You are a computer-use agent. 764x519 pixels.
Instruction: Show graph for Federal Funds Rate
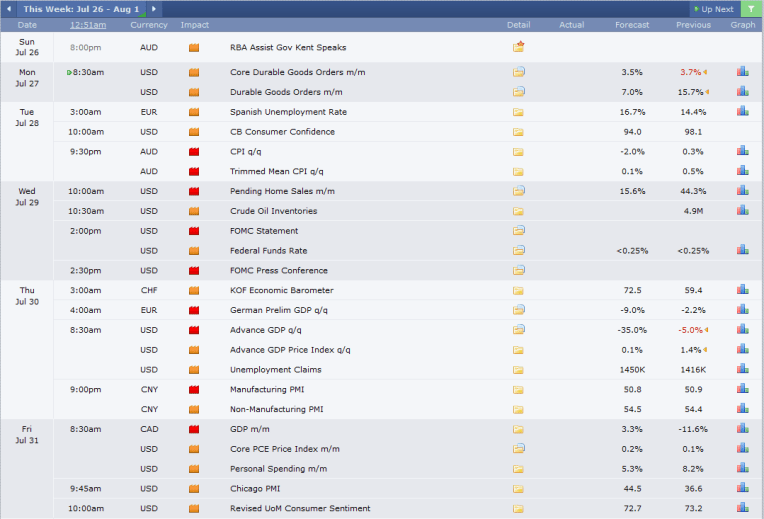pos(743,250)
